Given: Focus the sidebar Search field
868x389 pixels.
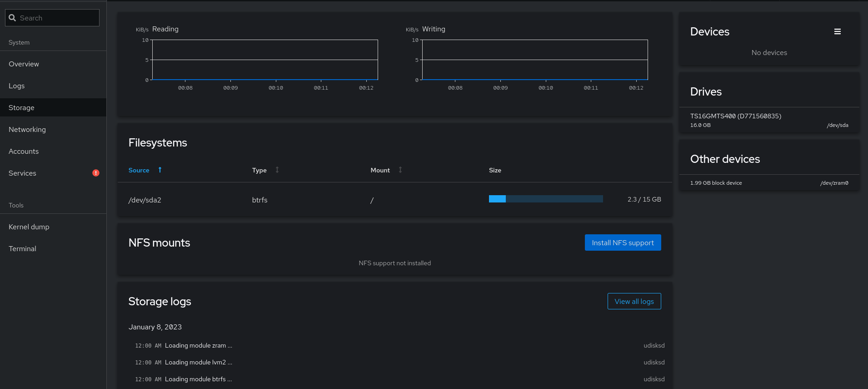Looking at the screenshot, I should click(52, 18).
